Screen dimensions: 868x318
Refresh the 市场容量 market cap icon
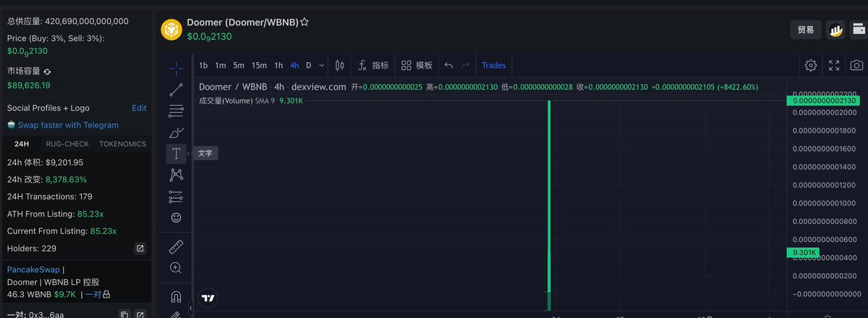[x=48, y=72]
